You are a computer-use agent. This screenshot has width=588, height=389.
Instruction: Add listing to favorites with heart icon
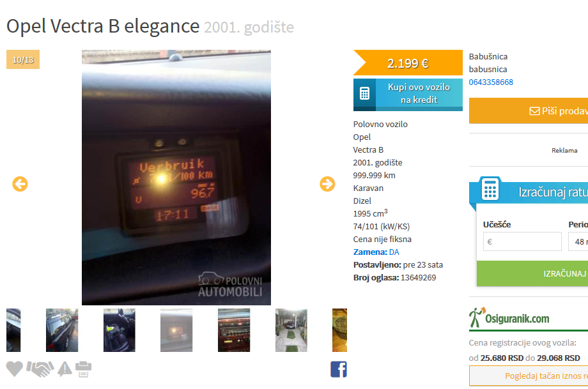tap(15, 369)
